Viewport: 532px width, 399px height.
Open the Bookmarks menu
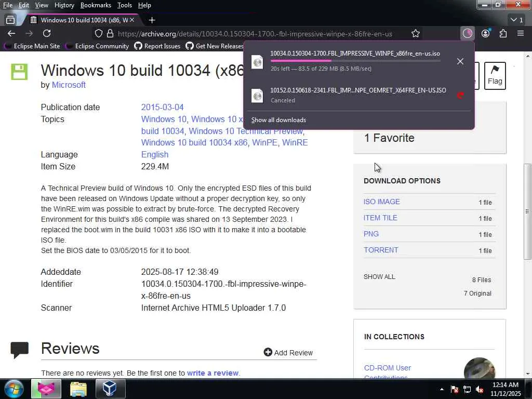pos(96,5)
